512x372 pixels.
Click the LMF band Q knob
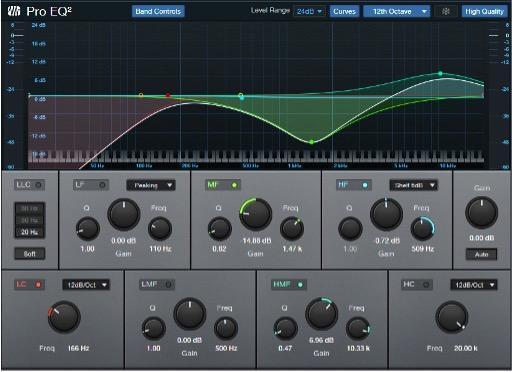154,329
